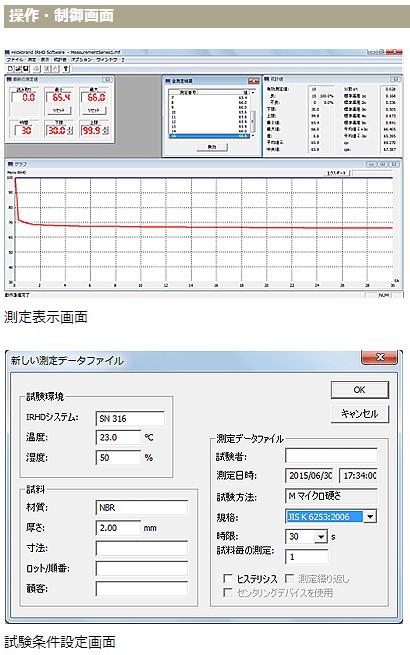Screen dimensions: 410x655
Task: Click the 上限 99.9 stepper arrows
Action: coord(105,131)
